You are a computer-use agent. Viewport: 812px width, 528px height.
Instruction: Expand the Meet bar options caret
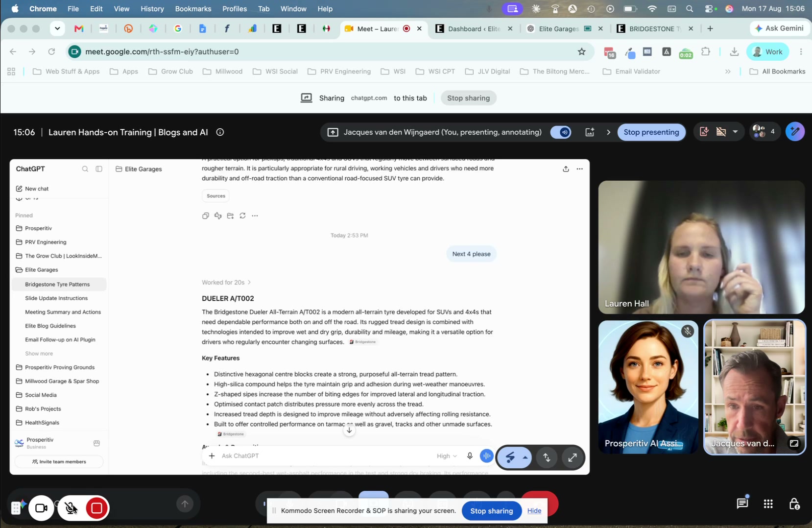tap(735, 132)
